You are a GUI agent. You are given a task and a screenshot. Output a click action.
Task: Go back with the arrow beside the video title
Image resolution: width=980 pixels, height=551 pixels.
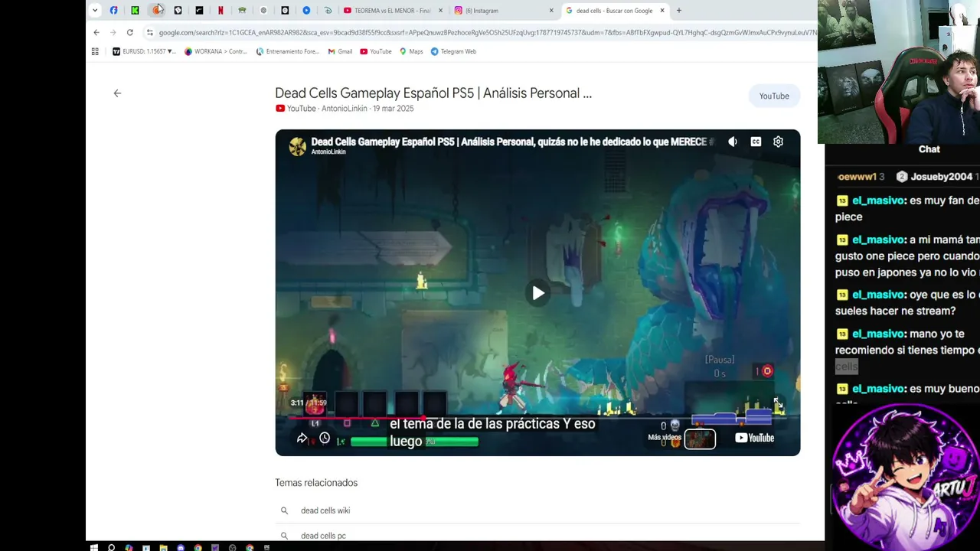[x=117, y=93]
